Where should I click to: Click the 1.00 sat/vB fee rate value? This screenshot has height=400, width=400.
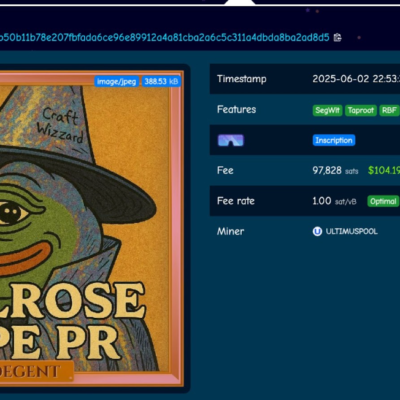(x=334, y=201)
